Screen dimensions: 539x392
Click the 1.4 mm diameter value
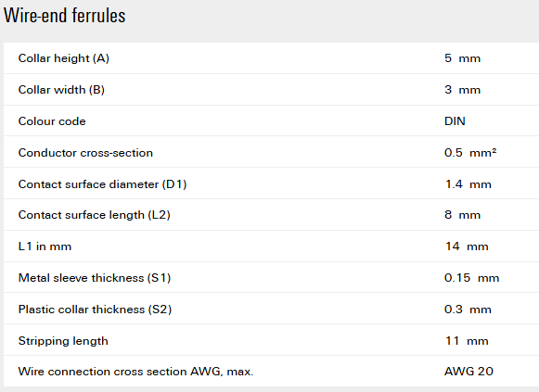pyautogui.click(x=468, y=184)
